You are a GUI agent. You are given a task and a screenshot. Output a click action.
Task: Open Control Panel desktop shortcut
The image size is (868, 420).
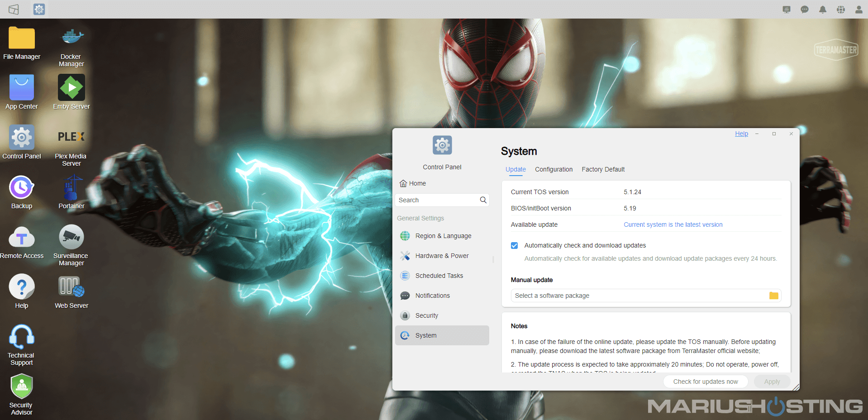point(22,143)
